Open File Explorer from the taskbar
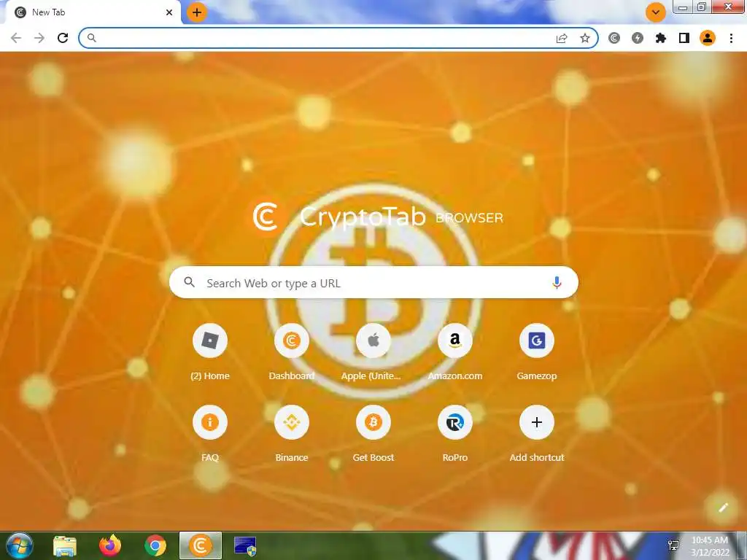747x560 pixels. pos(65,545)
